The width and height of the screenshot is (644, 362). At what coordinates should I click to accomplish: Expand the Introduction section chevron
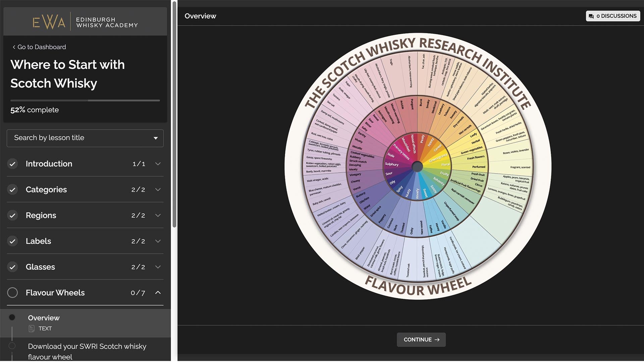pyautogui.click(x=158, y=164)
